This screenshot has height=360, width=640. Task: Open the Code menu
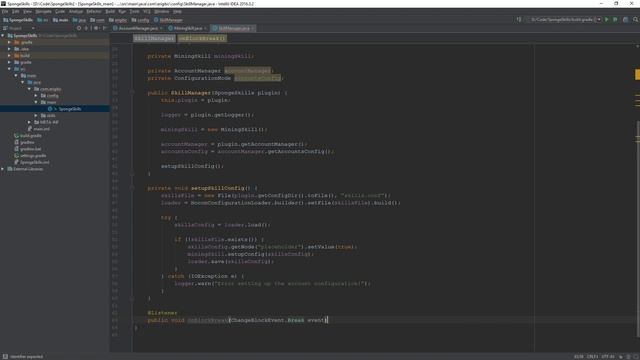[60, 11]
